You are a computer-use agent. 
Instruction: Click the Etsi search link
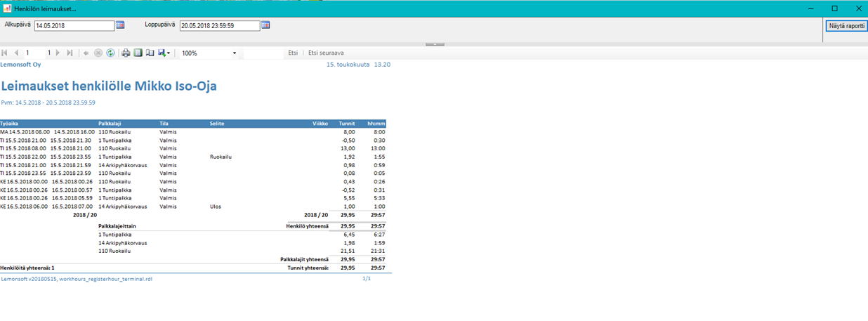click(293, 53)
